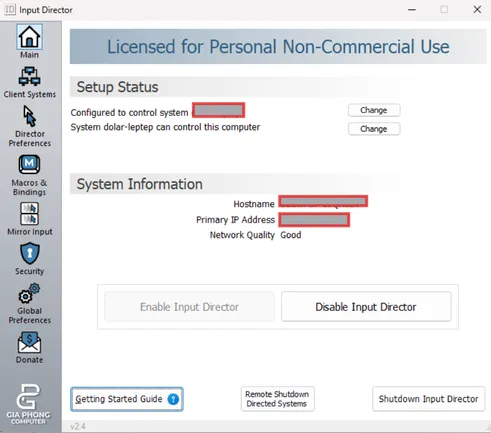Close the Input Director window
This screenshot has height=433, width=491.
477,10
